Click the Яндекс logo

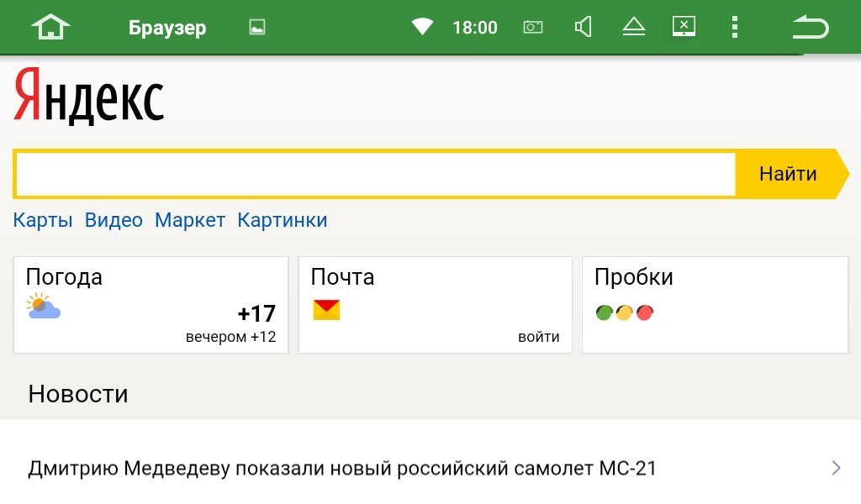[x=88, y=95]
